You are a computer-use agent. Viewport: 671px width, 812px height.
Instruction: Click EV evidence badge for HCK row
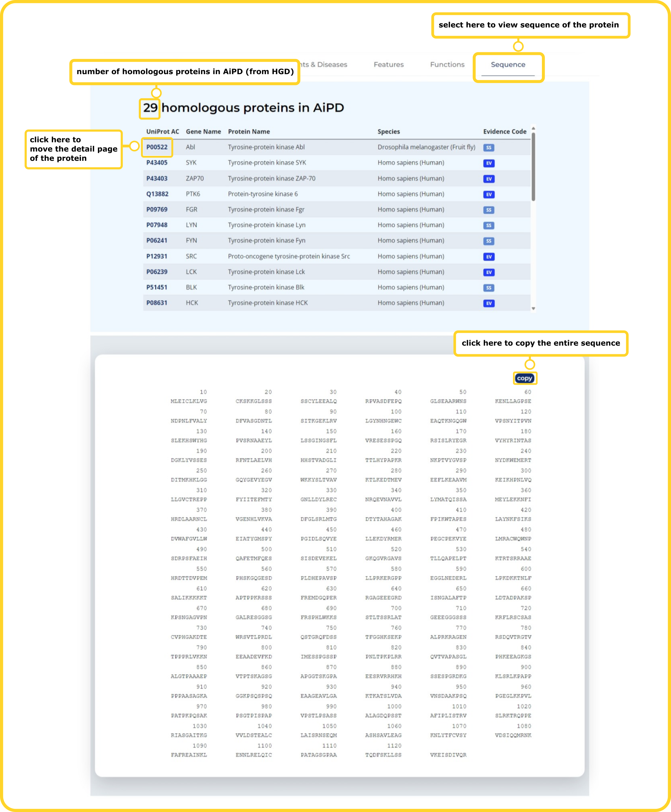(x=489, y=303)
